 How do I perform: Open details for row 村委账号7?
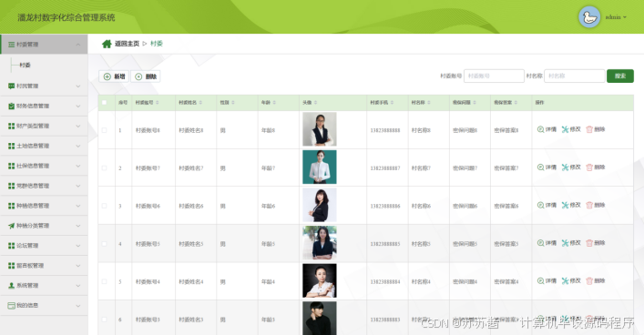coord(547,167)
